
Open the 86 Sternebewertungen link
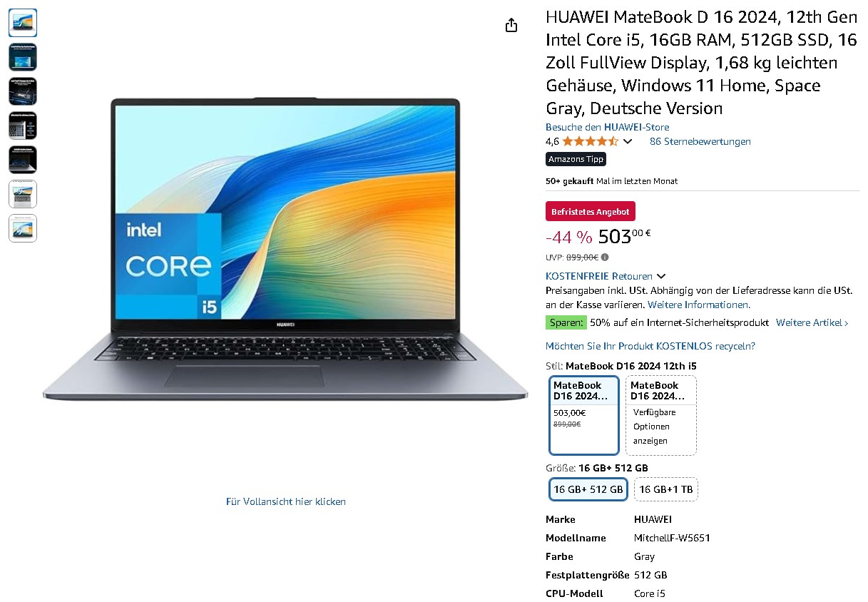coord(700,141)
